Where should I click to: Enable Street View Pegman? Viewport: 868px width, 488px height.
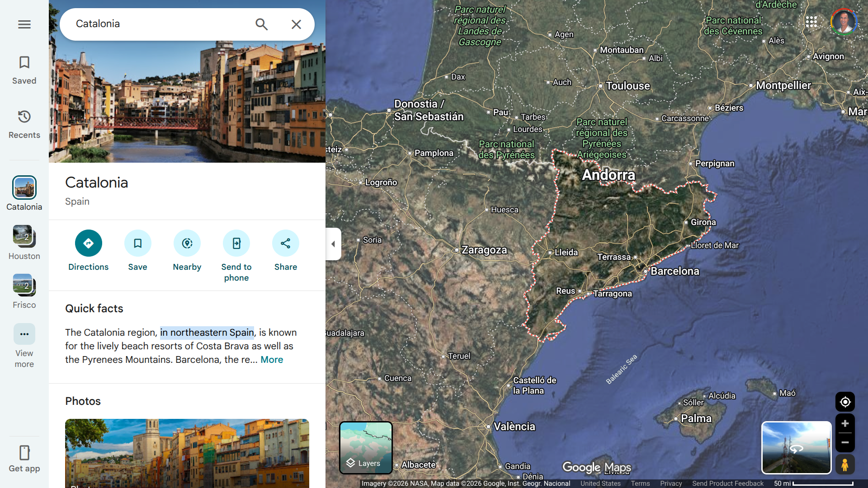pyautogui.click(x=844, y=465)
